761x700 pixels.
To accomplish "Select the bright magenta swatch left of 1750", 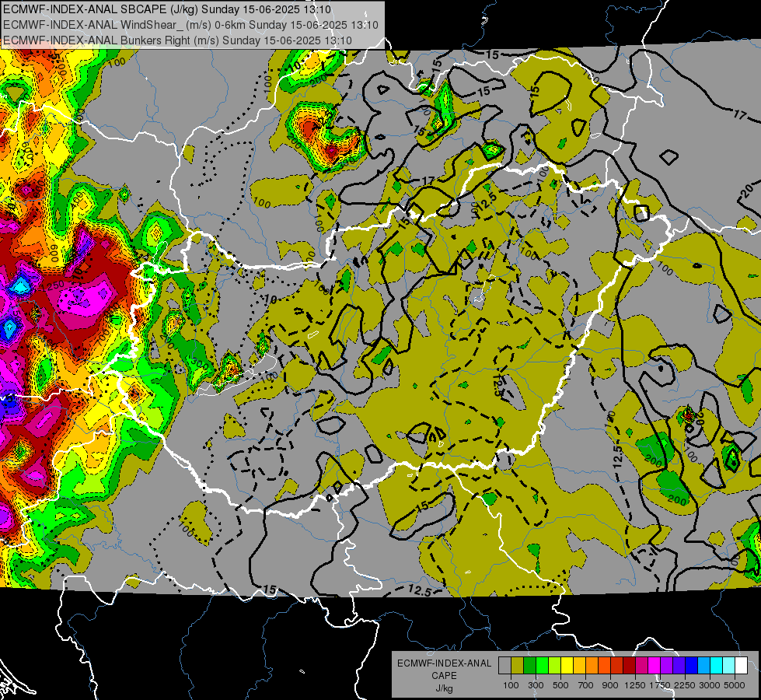I will coord(655,666).
